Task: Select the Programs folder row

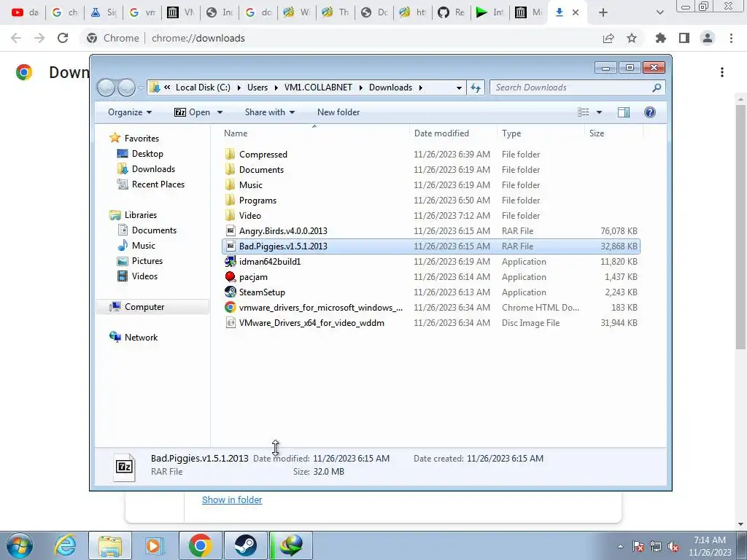Action: 430,200
